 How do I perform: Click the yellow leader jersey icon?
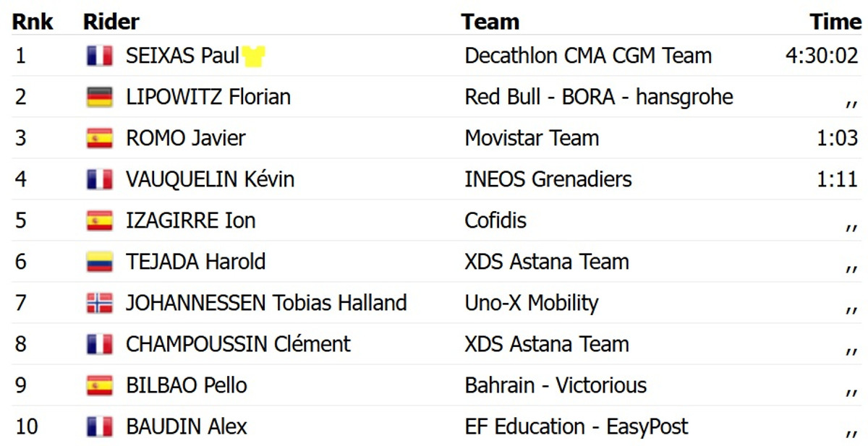[x=253, y=56]
